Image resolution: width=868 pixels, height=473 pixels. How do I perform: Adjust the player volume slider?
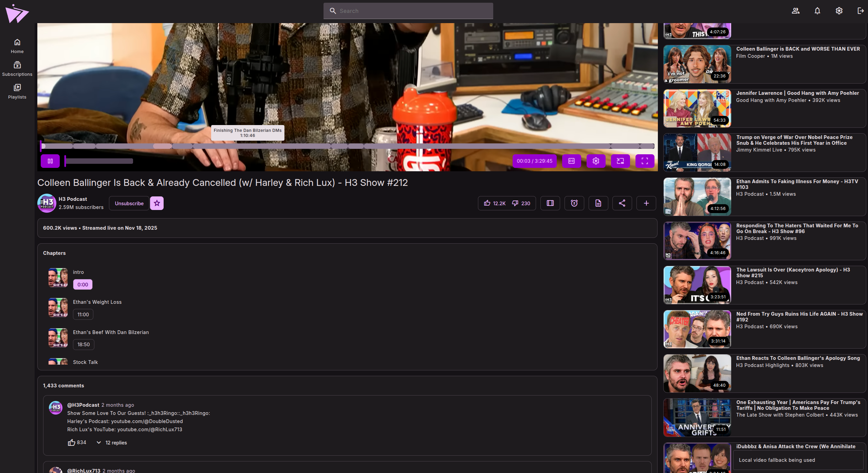[99, 161]
